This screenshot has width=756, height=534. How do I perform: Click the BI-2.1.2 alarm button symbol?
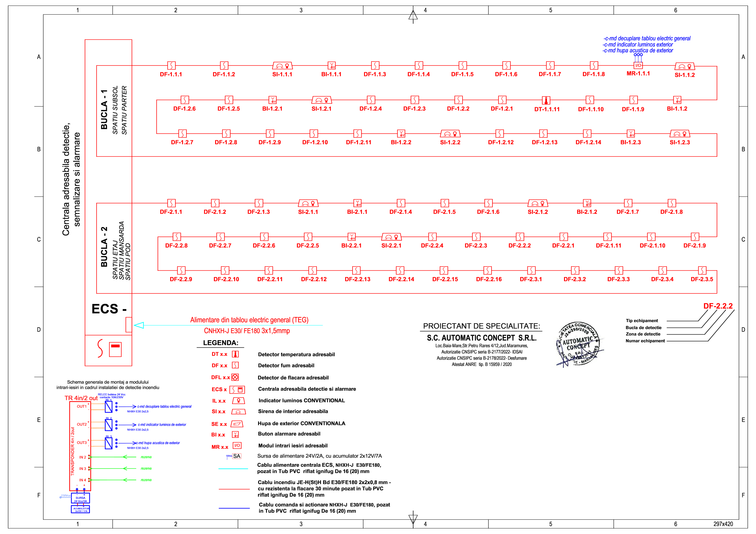pyautogui.click(x=587, y=203)
